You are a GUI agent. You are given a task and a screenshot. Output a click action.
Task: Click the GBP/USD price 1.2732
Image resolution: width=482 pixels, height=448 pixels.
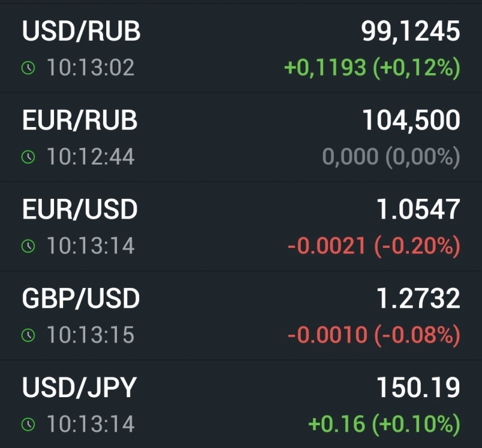tap(418, 299)
